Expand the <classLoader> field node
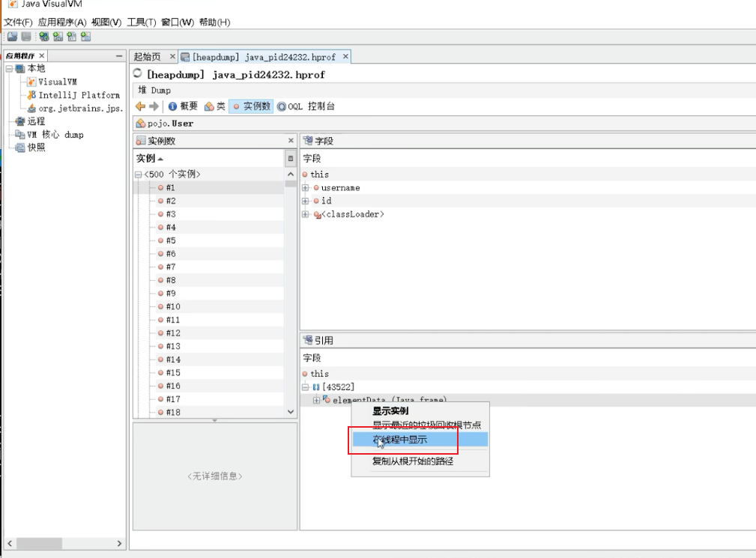Image resolution: width=756 pixels, height=558 pixels. pos(305,214)
